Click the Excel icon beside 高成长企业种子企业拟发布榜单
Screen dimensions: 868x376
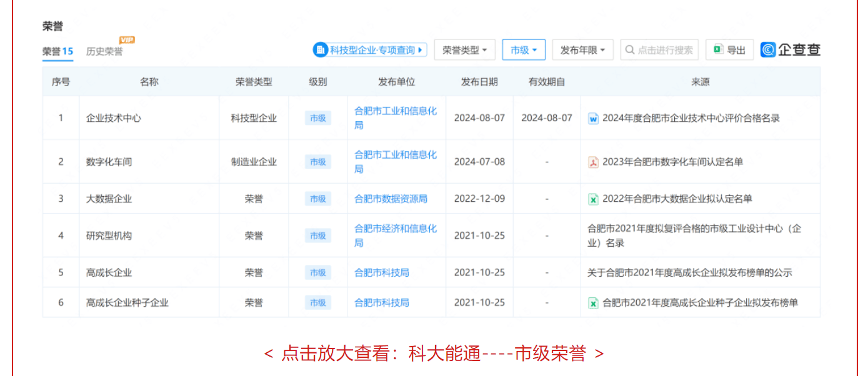593,303
